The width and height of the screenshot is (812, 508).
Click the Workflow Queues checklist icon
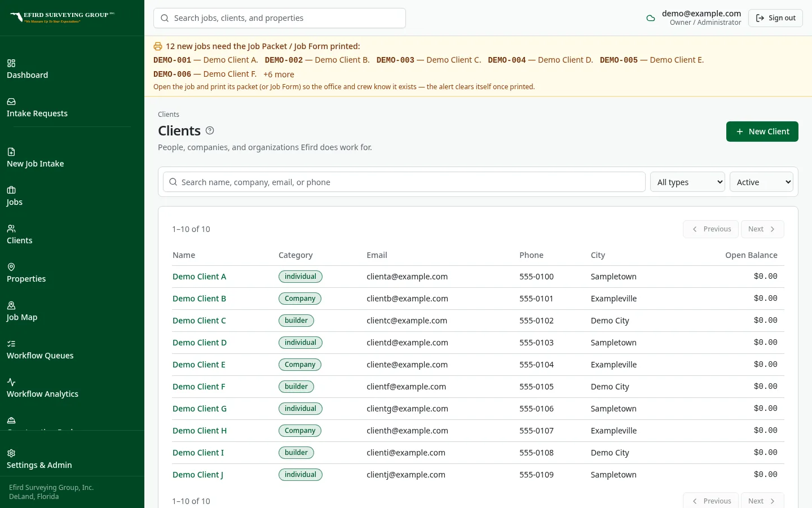pyautogui.click(x=11, y=344)
